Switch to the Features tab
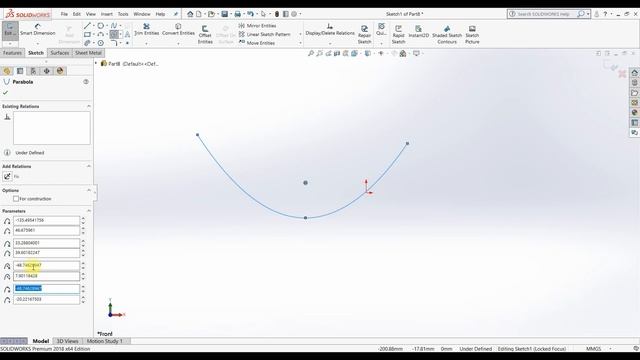The image size is (640, 360). [12, 53]
